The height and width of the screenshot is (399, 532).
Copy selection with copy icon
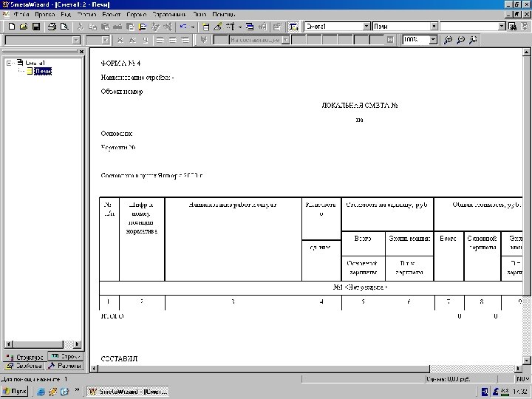pyautogui.click(x=92, y=27)
